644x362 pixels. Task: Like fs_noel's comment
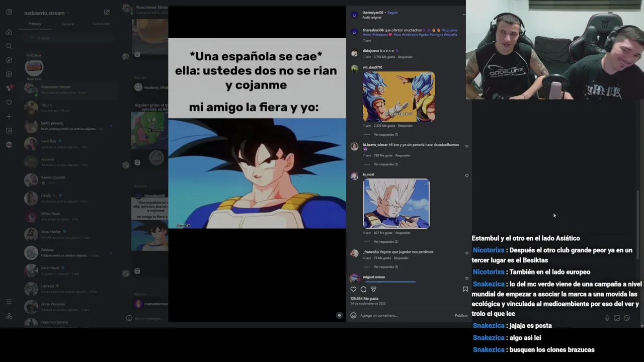pyautogui.click(x=467, y=175)
